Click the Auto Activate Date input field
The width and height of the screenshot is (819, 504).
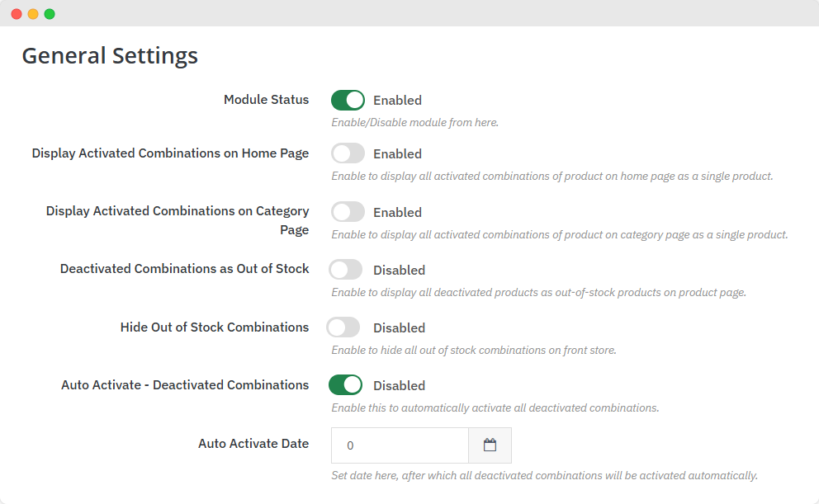tap(400, 445)
